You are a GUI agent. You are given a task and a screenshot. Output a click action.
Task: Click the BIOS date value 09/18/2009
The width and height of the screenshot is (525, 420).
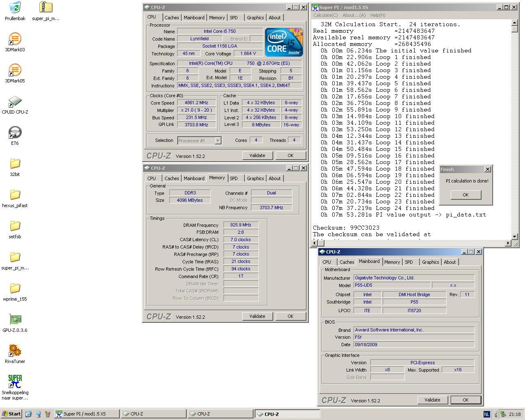[x=414, y=345]
